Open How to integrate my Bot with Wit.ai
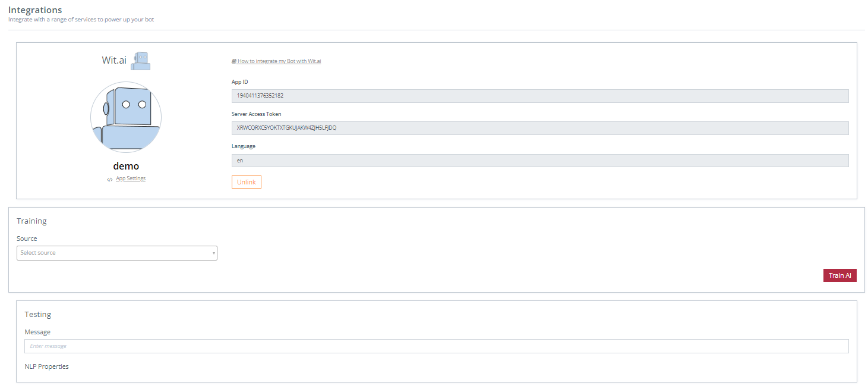Image resolution: width=868 pixels, height=392 pixels. click(279, 61)
